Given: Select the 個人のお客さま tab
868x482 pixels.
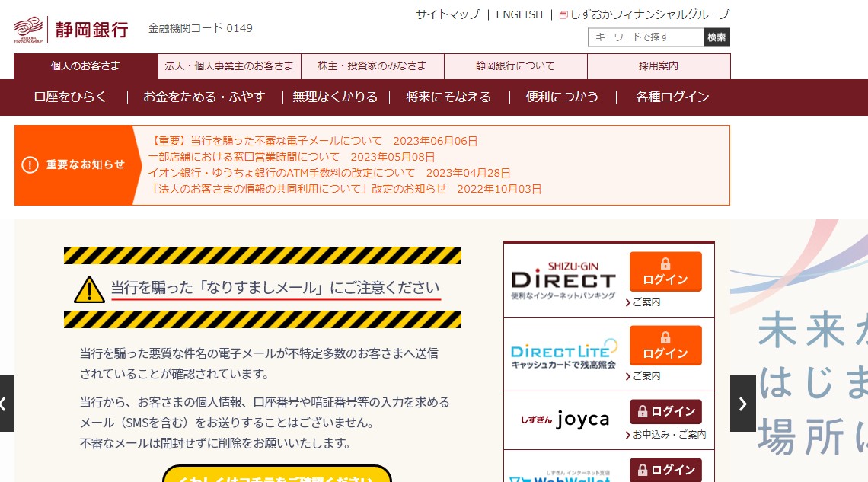Looking at the screenshot, I should coord(86,65).
